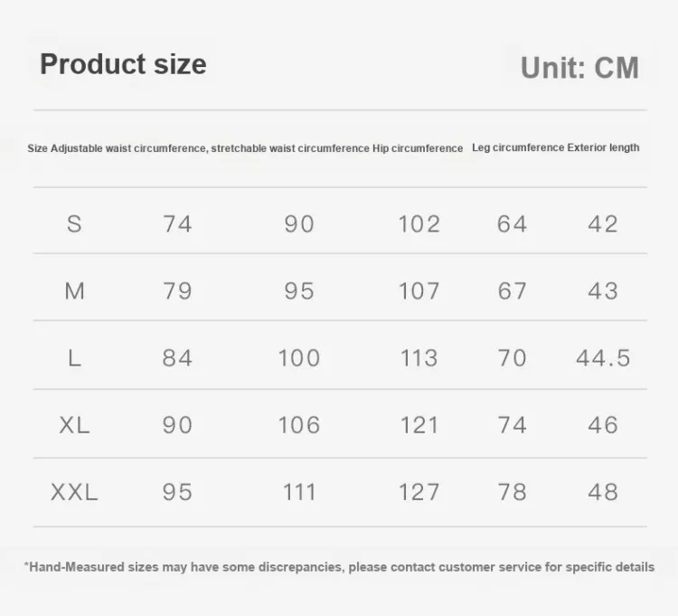This screenshot has height=616, width=678.
Task: Click the Leg circumference column header
Action: pos(518,147)
